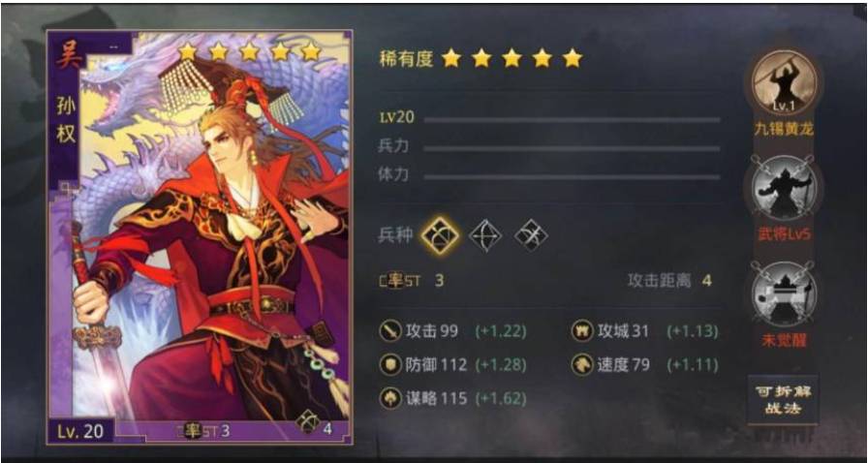The width and height of the screenshot is (868, 463).
Task: Tap the 稀有度 five star rating
Action: (512, 58)
